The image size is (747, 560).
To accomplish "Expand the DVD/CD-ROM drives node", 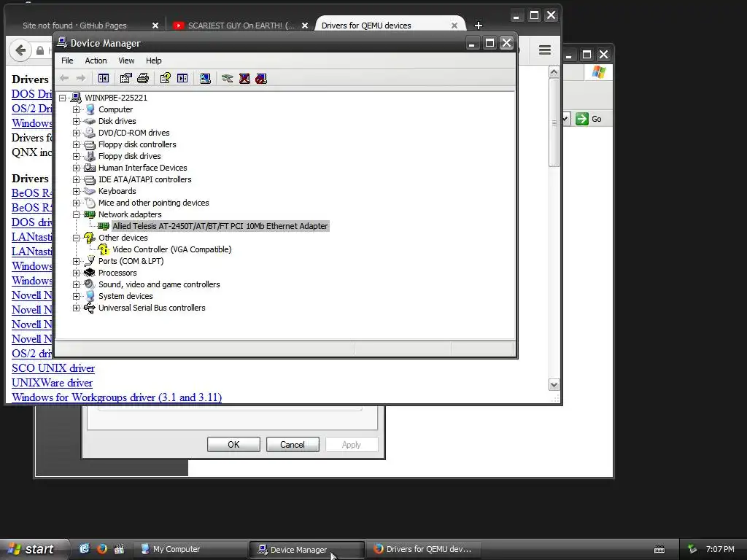I will (x=76, y=133).
